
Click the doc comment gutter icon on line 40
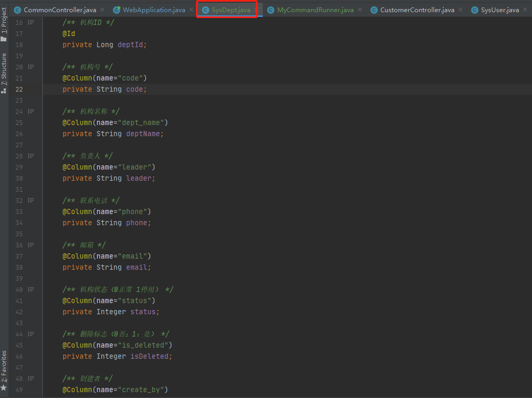(x=31, y=289)
